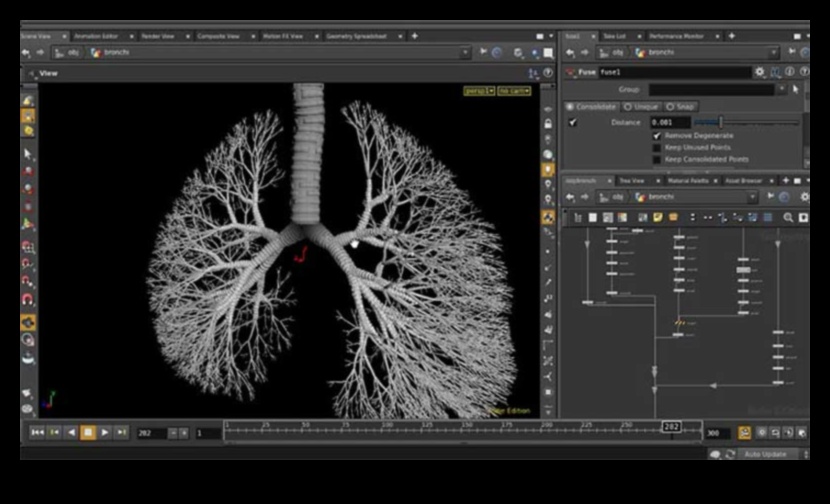
Task: Open the Fuse node gear settings menu
Action: (760, 72)
